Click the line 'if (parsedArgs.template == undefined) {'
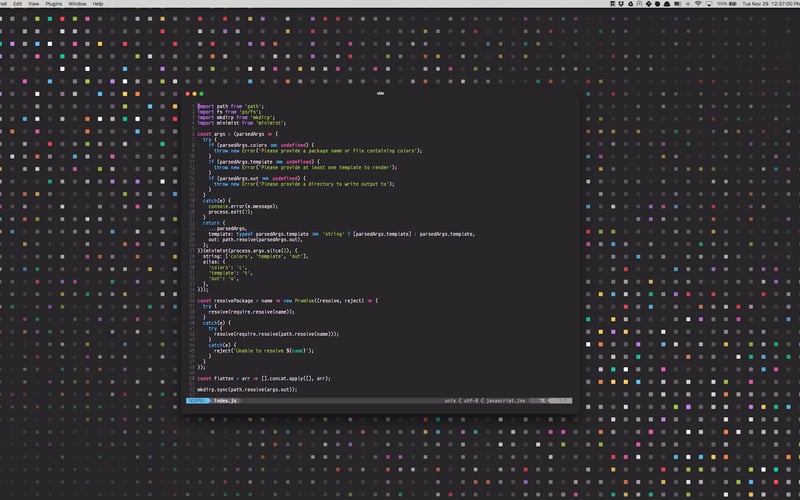Viewport: 800px width, 500px height. [x=264, y=162]
